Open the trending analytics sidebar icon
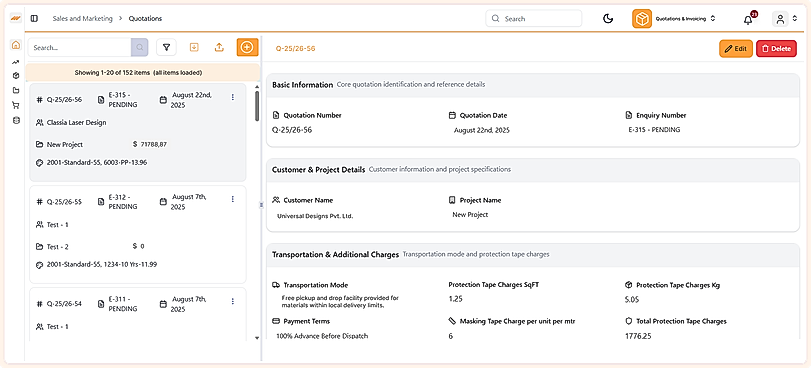The height and width of the screenshot is (368, 811). pos(16,62)
